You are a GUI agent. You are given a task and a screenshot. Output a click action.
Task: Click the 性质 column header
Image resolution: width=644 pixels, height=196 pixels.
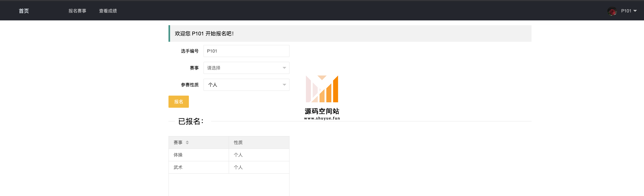pyautogui.click(x=259, y=142)
